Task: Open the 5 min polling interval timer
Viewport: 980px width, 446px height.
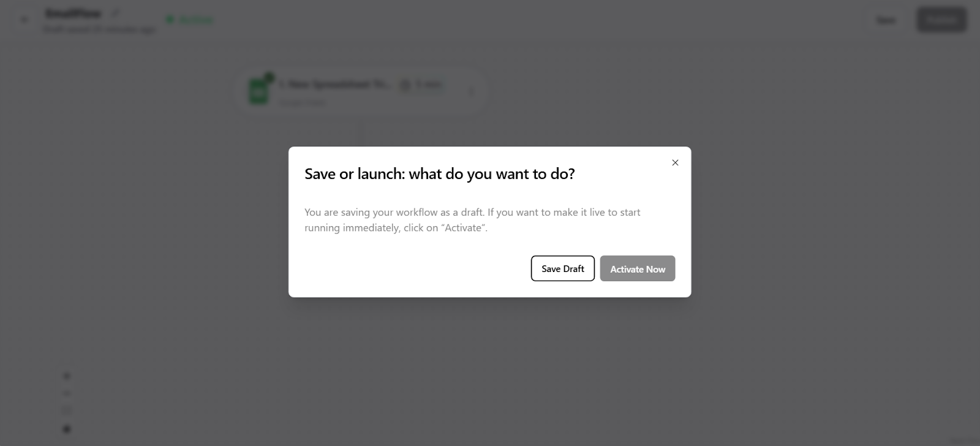Action: click(421, 85)
